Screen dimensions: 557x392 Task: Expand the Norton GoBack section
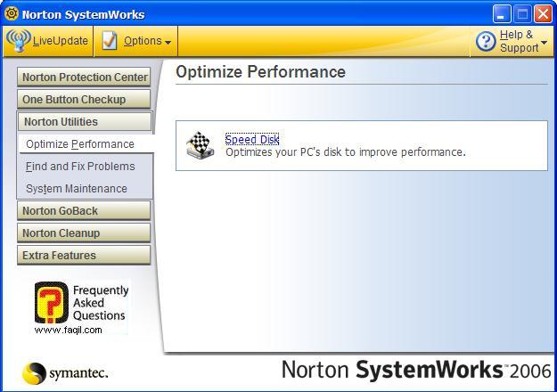click(84, 211)
